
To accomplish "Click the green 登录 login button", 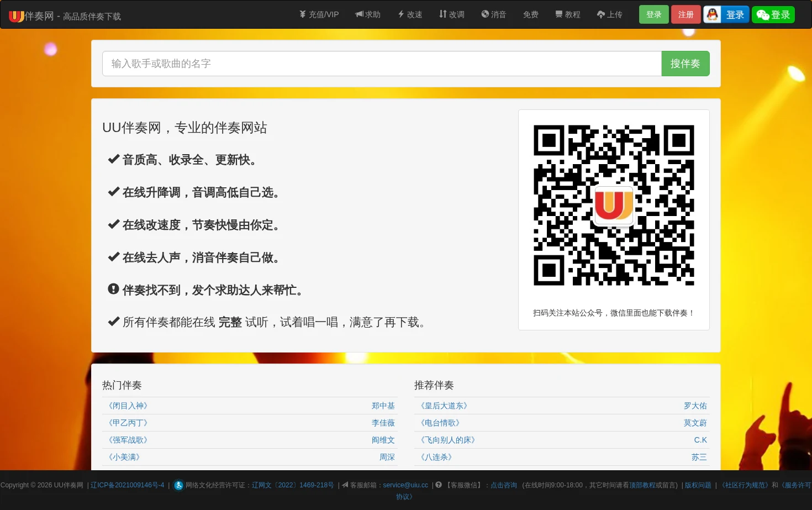I will 654,14.
